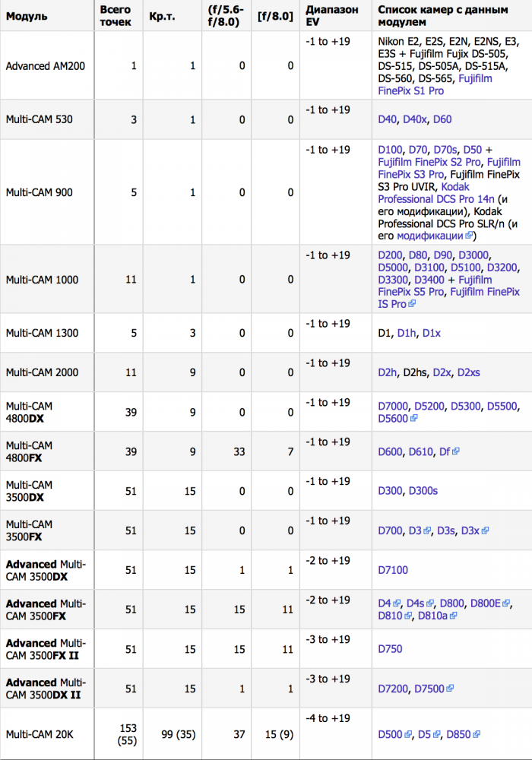This screenshot has width=532, height=760.
Task: Open the D750 link
Action: click(x=390, y=649)
